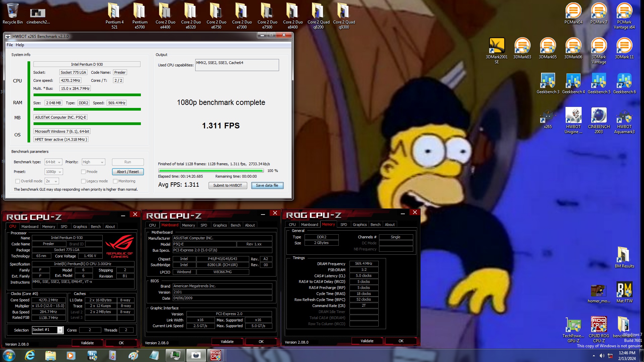Switch to SPD tab in left CPU-Z window

pos(64,227)
